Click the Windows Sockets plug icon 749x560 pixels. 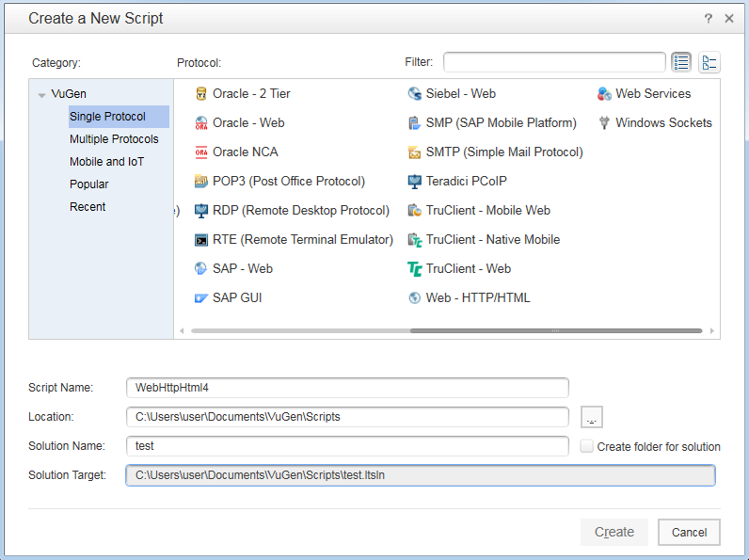[x=604, y=122]
